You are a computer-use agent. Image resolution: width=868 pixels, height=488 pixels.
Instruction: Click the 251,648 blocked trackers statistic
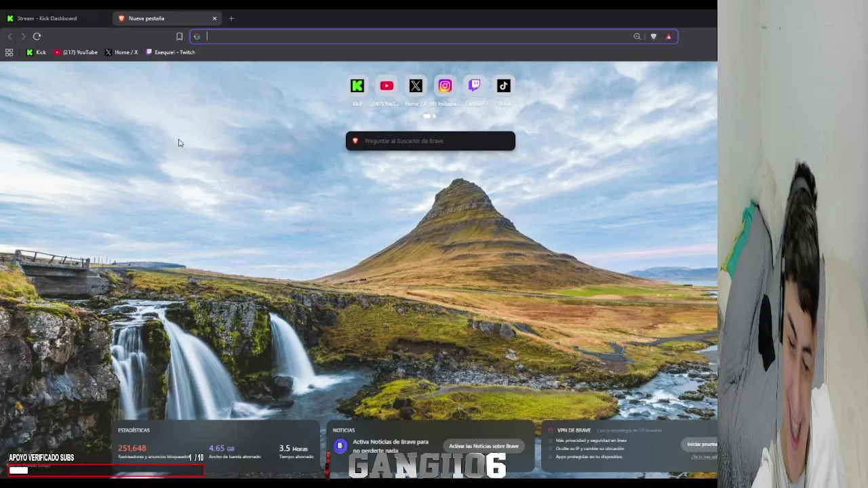[x=132, y=448]
